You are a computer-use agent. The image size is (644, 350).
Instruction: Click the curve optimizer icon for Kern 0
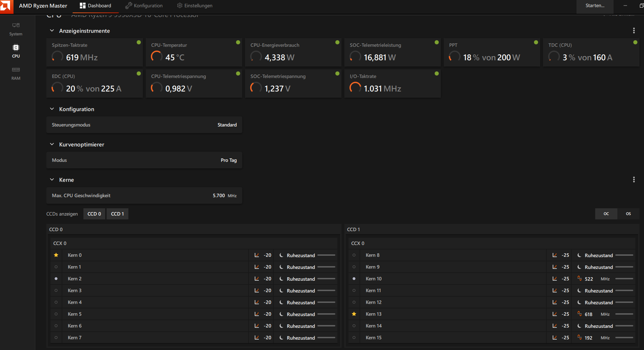(257, 255)
